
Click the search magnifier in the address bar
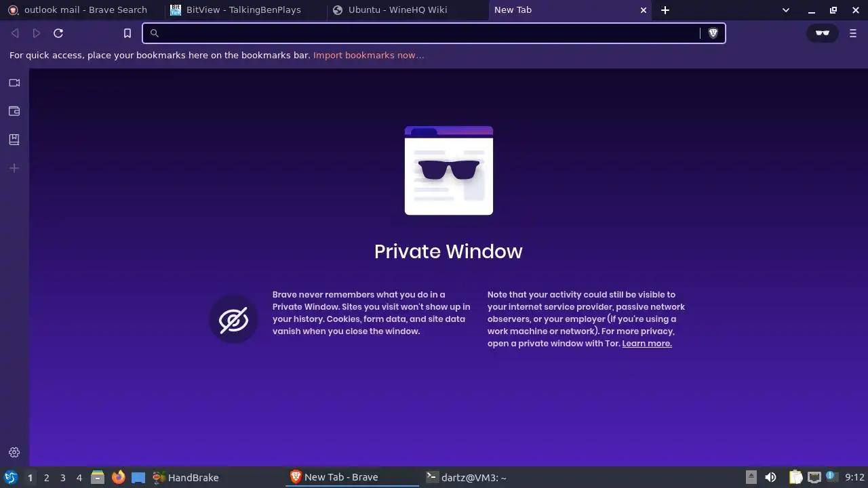coord(154,33)
